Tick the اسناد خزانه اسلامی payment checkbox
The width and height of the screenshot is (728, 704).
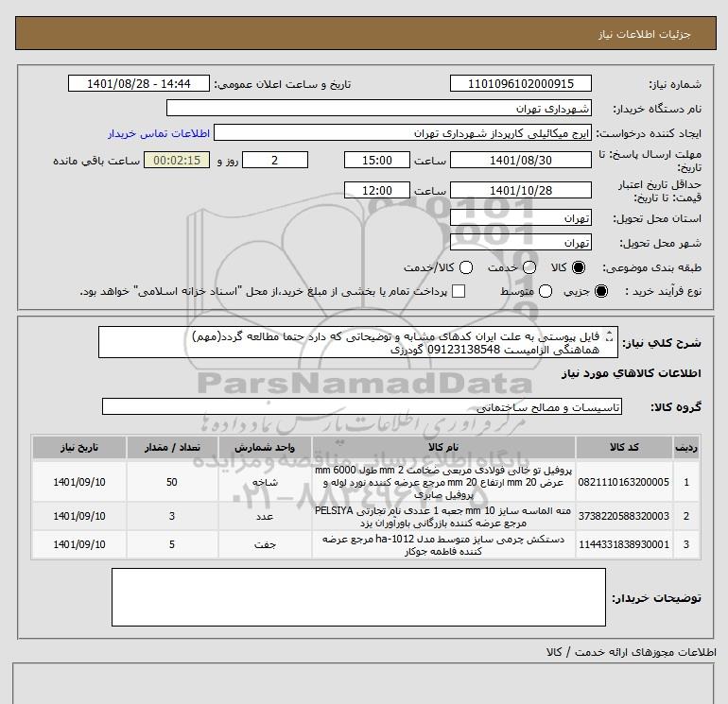(x=459, y=291)
